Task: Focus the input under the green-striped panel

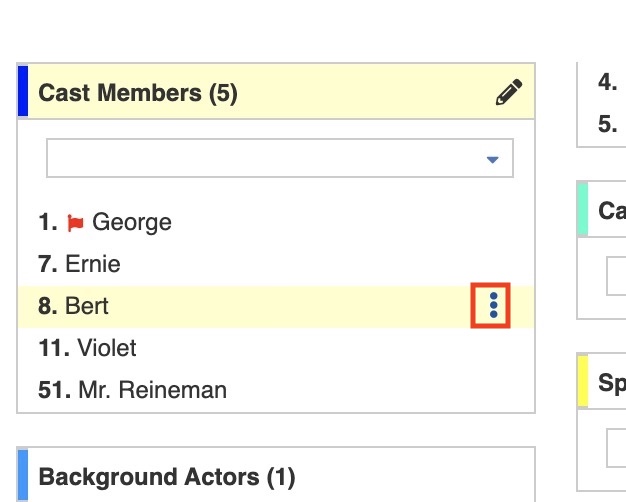Action: (616, 276)
